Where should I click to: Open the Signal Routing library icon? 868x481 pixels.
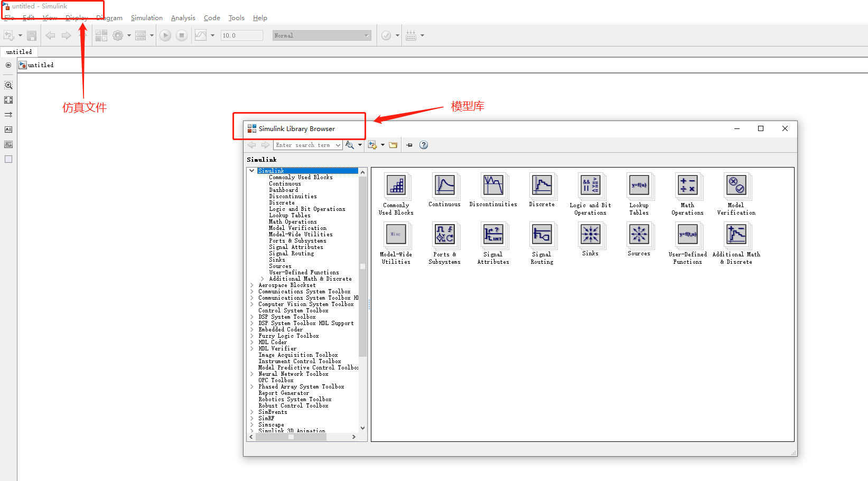(x=542, y=235)
